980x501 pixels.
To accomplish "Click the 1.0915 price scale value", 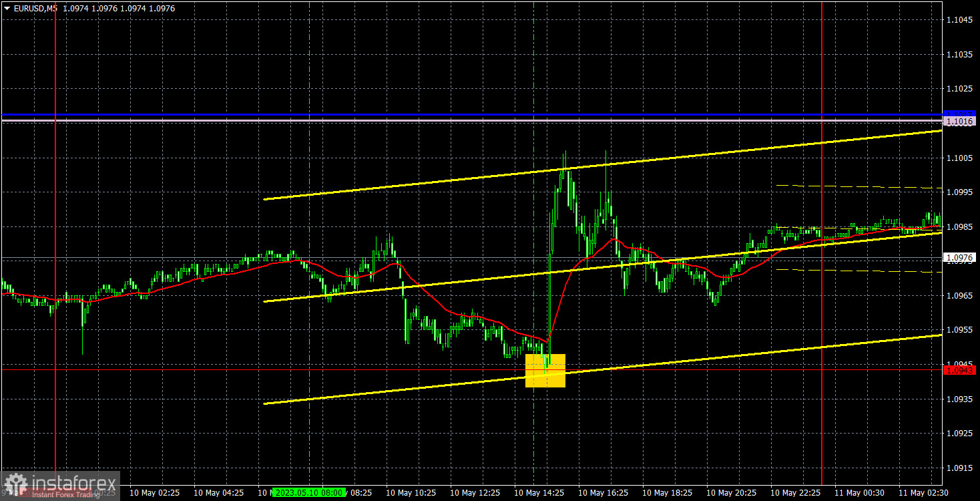I will (959, 468).
